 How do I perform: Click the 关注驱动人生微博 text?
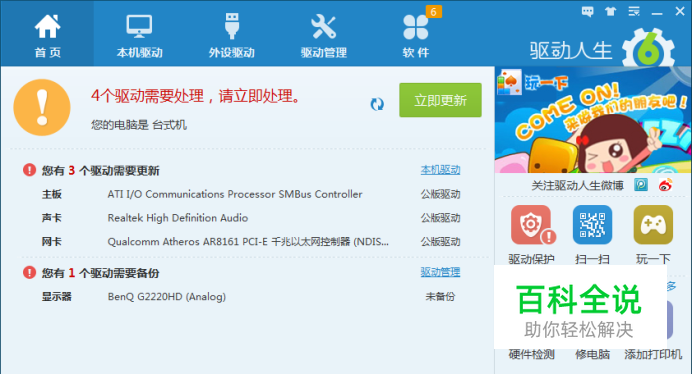pyautogui.click(x=577, y=185)
